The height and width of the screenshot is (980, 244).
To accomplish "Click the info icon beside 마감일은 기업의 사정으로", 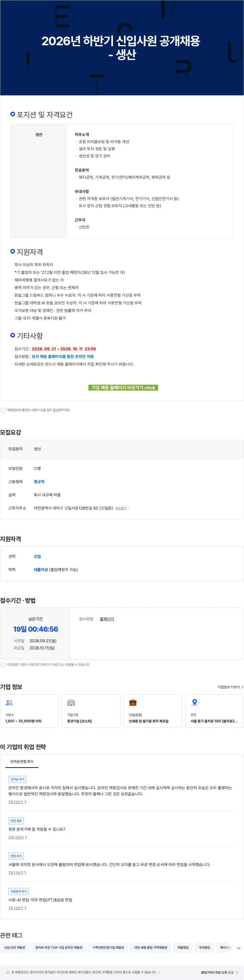I will 3,665.
